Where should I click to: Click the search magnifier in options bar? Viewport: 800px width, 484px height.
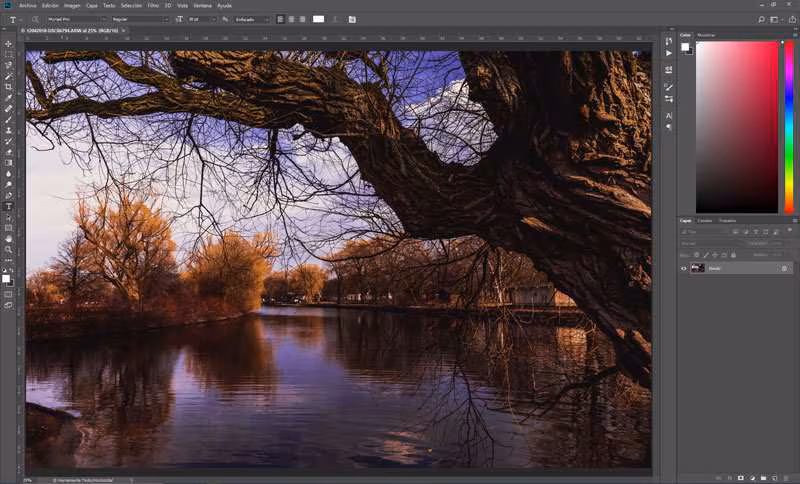pos(761,19)
